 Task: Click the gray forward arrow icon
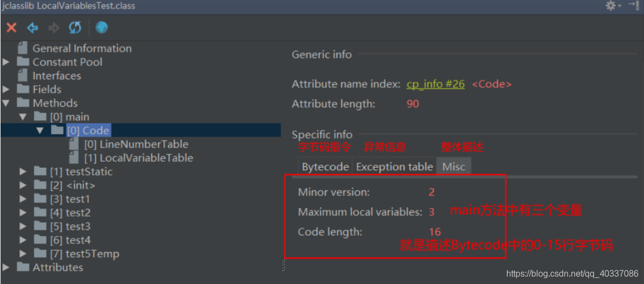[x=54, y=28]
